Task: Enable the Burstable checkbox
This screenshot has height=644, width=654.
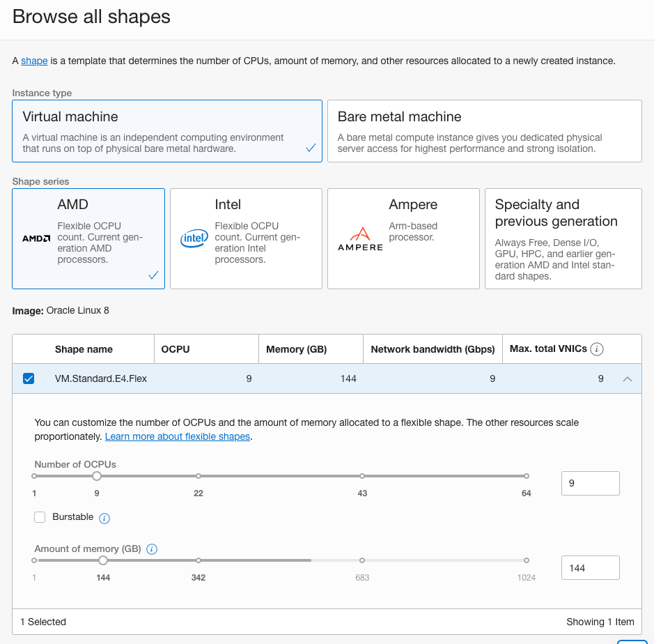Action: (x=40, y=517)
